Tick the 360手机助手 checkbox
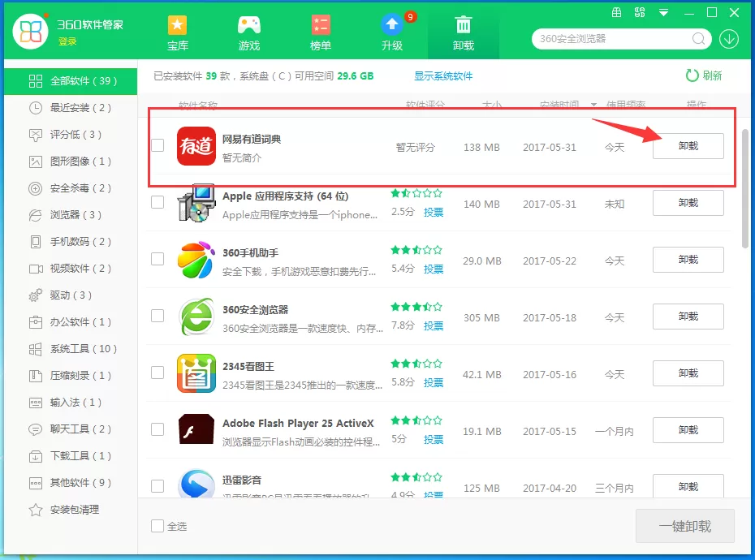 [x=157, y=259]
